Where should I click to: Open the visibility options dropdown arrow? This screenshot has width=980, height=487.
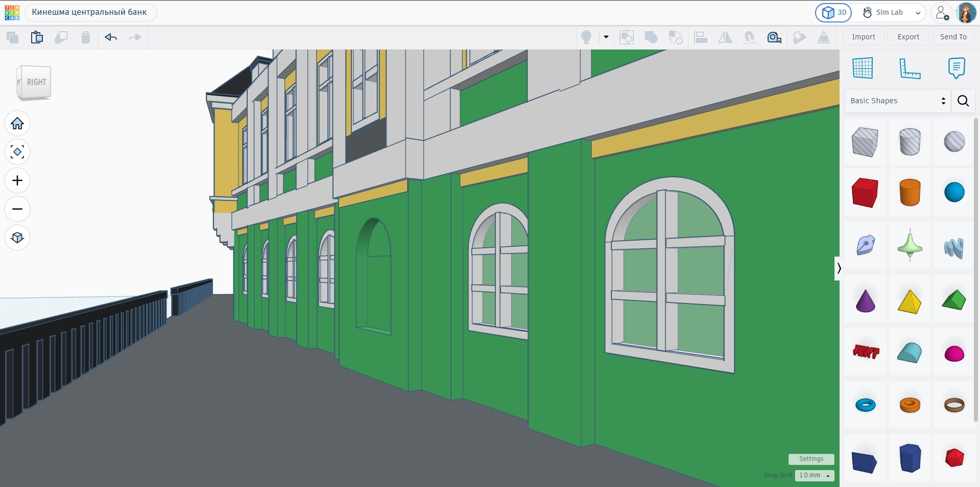(x=606, y=37)
